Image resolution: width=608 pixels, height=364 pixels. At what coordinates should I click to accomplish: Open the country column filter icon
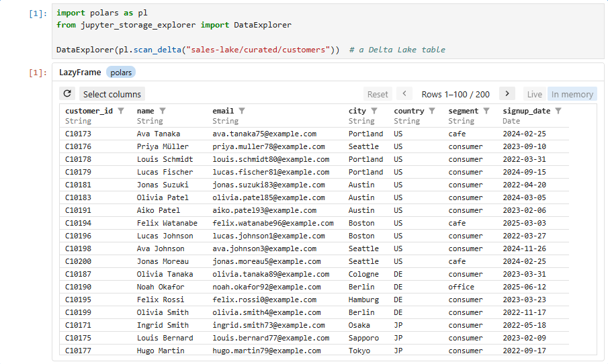coord(432,111)
